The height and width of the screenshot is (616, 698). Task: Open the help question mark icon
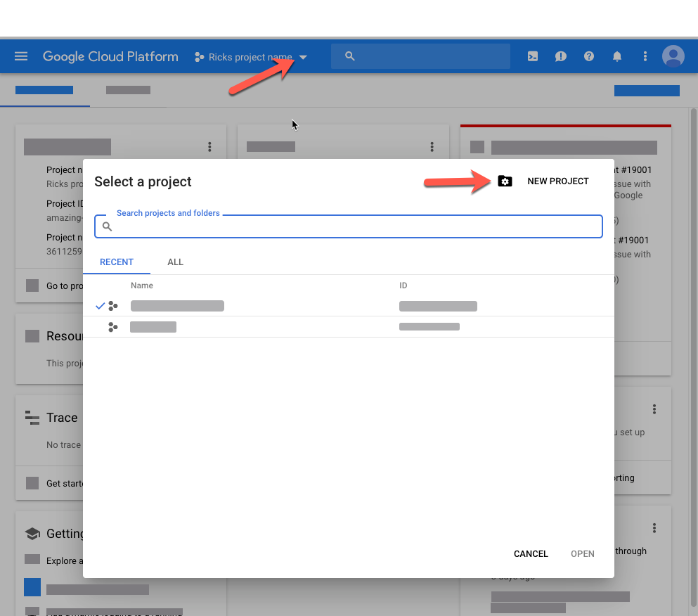(588, 56)
